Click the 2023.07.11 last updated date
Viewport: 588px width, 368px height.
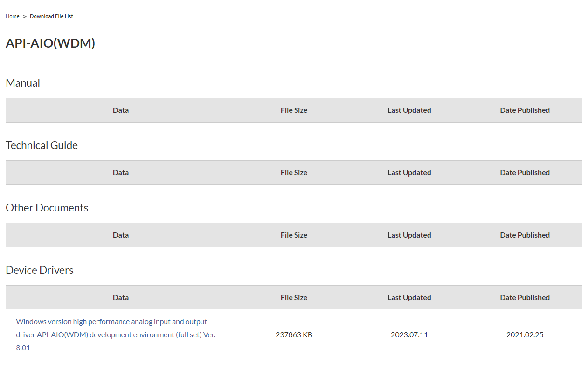(x=409, y=334)
